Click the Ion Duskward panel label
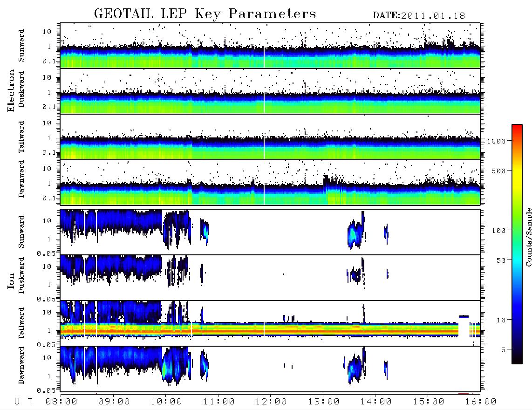Viewport: 532px width, 410px height. [x=21, y=276]
